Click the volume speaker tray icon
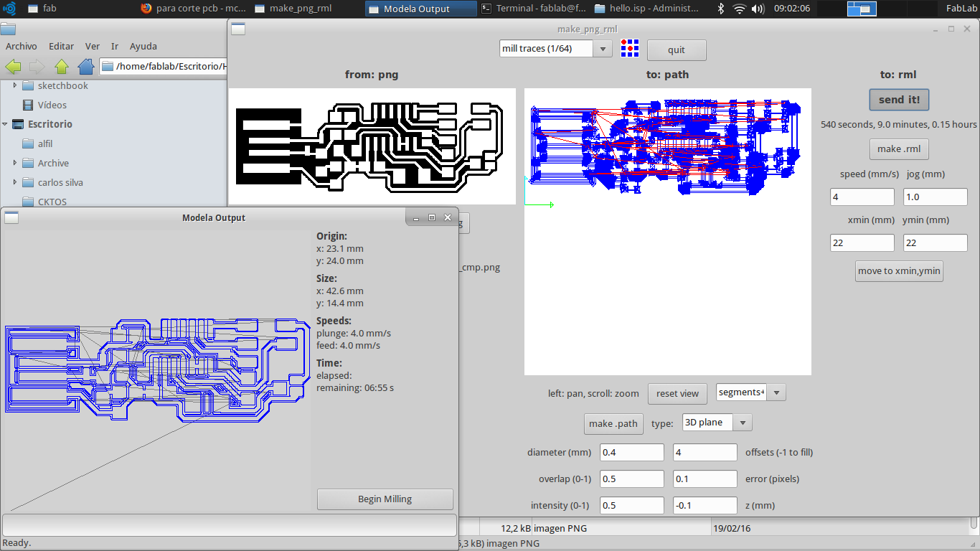The height and width of the screenshot is (551, 980). point(758,9)
